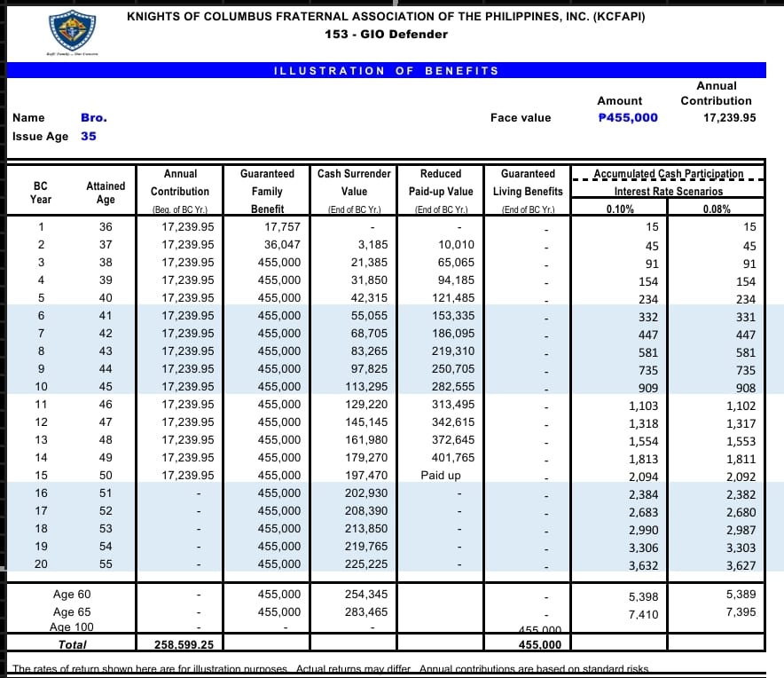Image resolution: width=784 pixels, height=678 pixels.
Task: Select the 0.10% interest rate header
Action: tap(620, 209)
